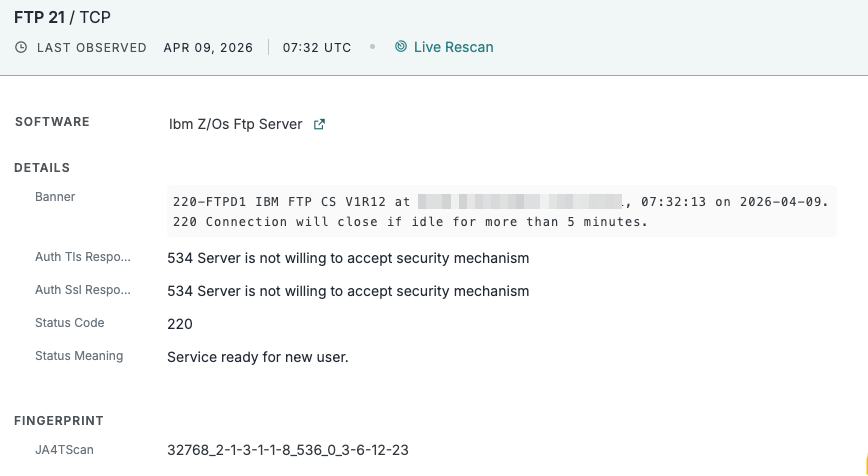Click the truncated Auth Tls Respo... label

pyautogui.click(x=83, y=258)
